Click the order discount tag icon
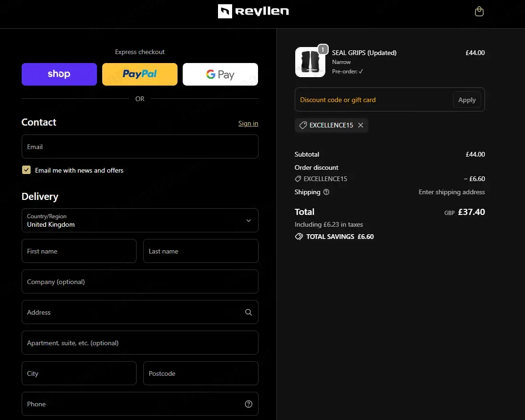This screenshot has height=420, width=525. pyautogui.click(x=298, y=179)
